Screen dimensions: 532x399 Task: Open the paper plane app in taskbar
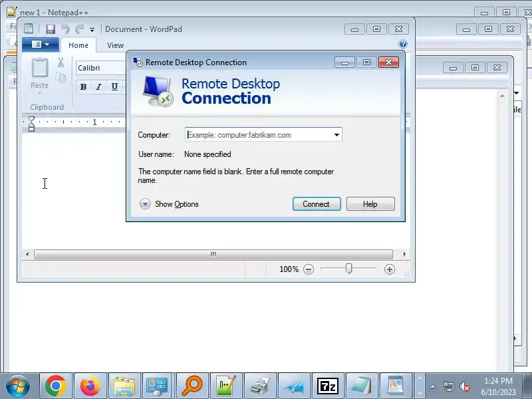tap(294, 386)
